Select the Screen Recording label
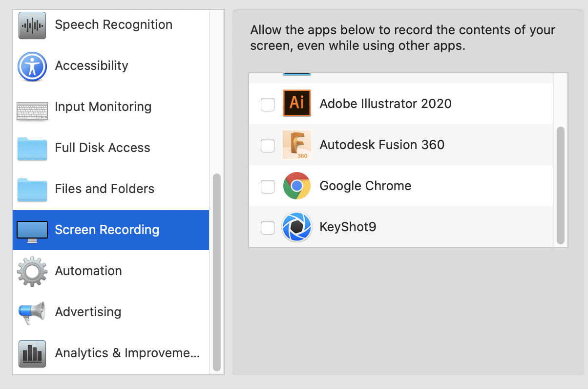The height and width of the screenshot is (389, 588). 107,230
